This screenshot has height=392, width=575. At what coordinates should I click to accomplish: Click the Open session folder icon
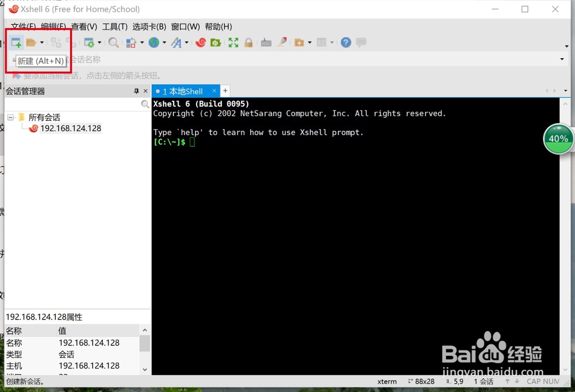click(x=31, y=43)
